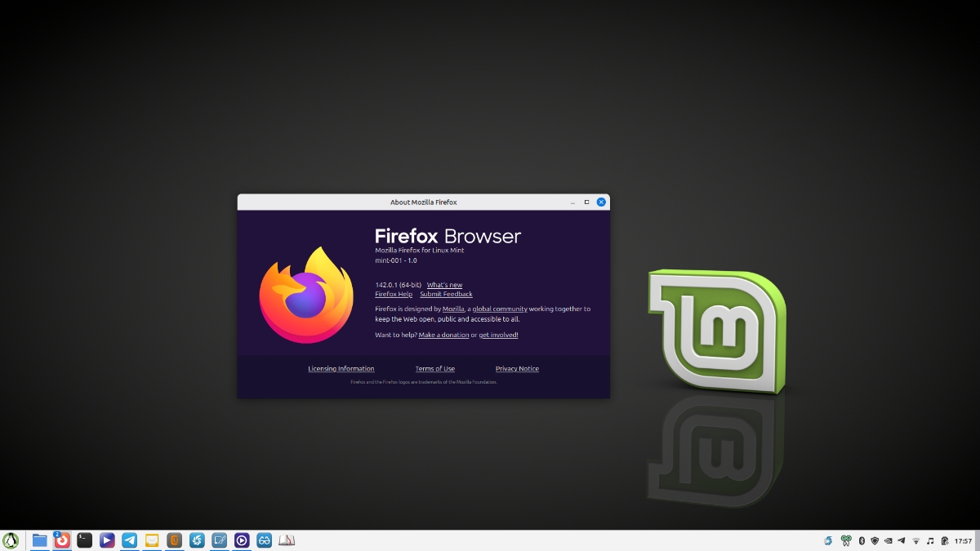Click the music note tray icon
980x551 pixels.
click(x=929, y=540)
